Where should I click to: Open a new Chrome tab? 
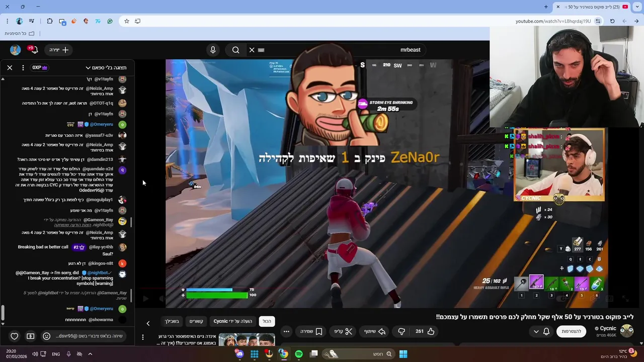click(546, 7)
